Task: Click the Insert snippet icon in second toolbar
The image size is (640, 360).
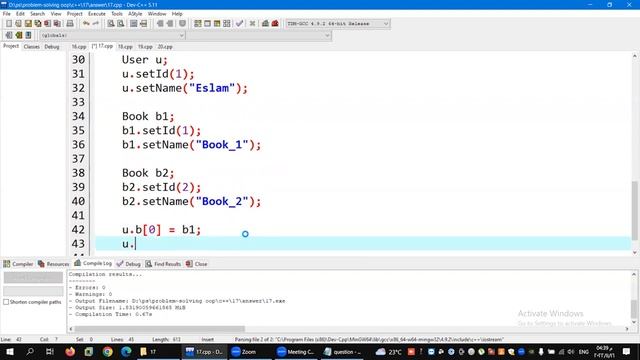Action: [9, 36]
